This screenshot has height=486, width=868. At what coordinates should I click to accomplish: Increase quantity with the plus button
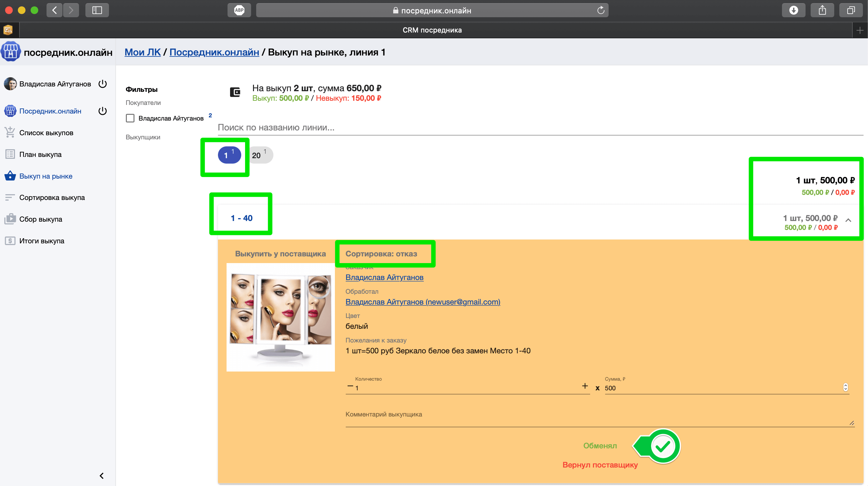585,386
